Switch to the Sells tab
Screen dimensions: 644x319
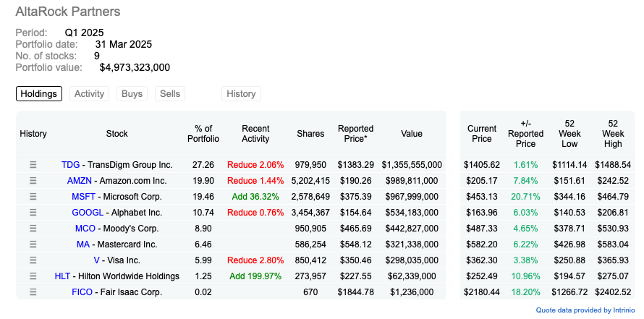[170, 93]
